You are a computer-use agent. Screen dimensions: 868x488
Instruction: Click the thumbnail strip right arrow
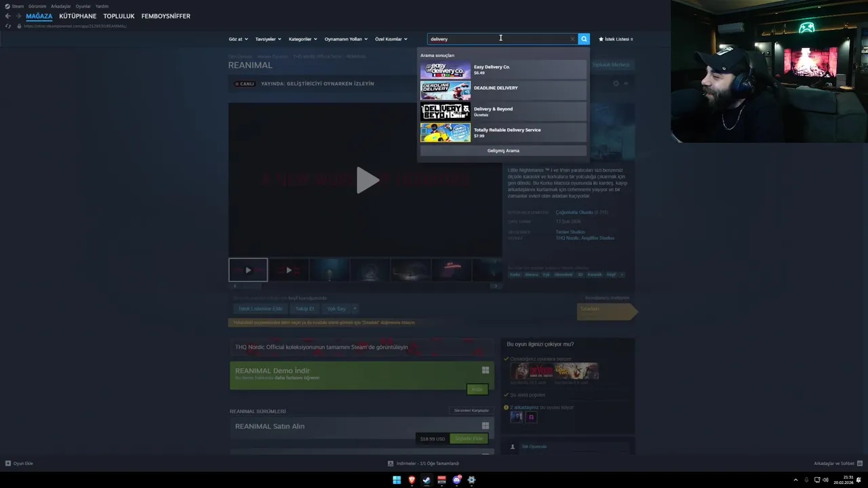click(x=496, y=286)
